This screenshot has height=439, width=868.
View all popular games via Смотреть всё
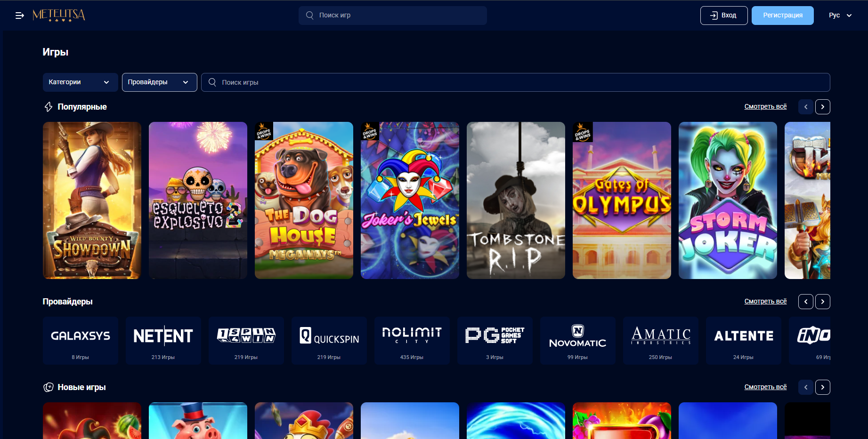click(765, 107)
